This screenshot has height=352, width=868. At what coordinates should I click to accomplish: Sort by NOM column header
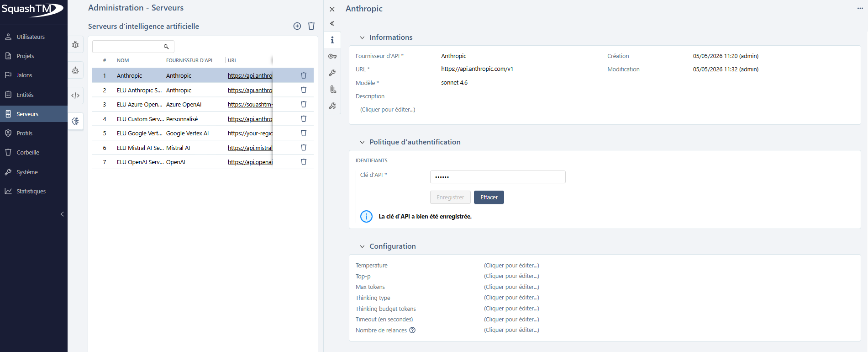point(123,60)
